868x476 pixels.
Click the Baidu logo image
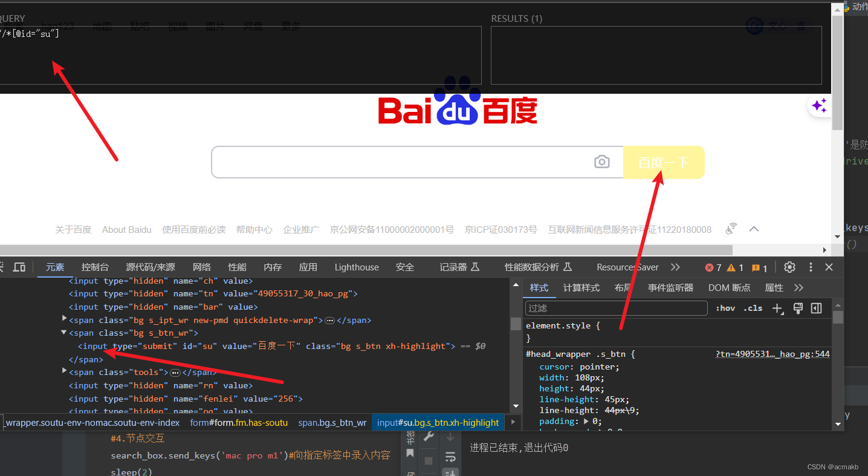[458, 102]
